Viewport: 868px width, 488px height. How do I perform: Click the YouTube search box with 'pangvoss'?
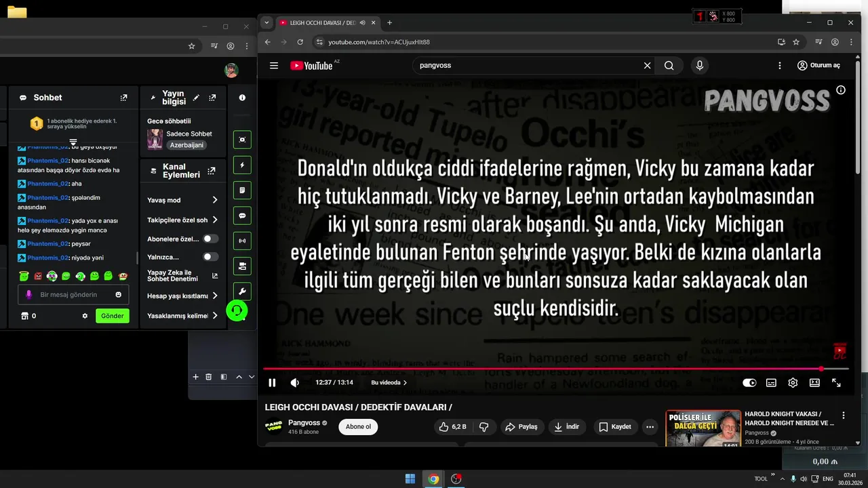pyautogui.click(x=529, y=66)
